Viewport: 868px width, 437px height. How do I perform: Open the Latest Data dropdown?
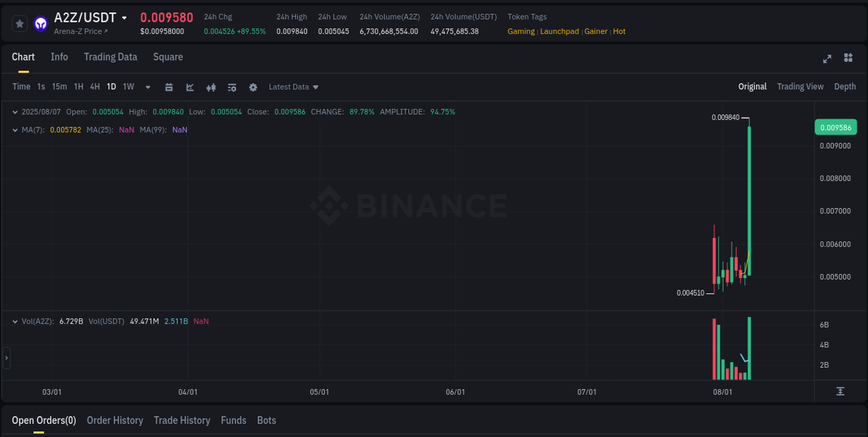293,87
